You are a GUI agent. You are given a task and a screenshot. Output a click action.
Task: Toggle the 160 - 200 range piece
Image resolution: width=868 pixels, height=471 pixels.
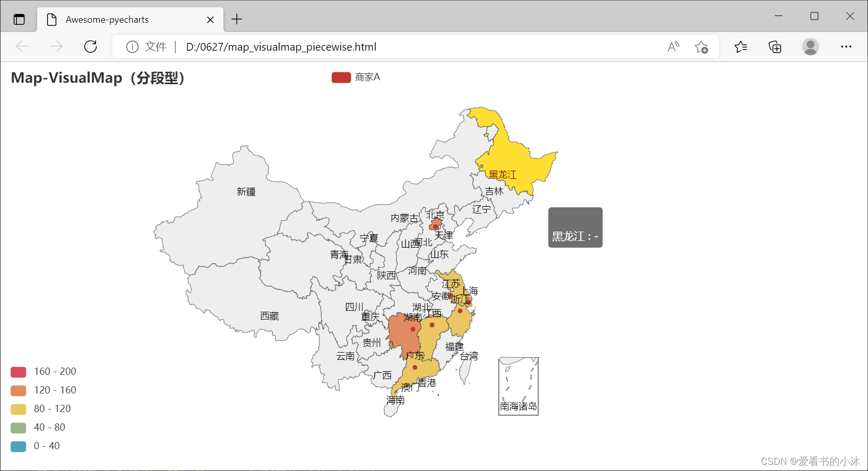[x=43, y=372]
